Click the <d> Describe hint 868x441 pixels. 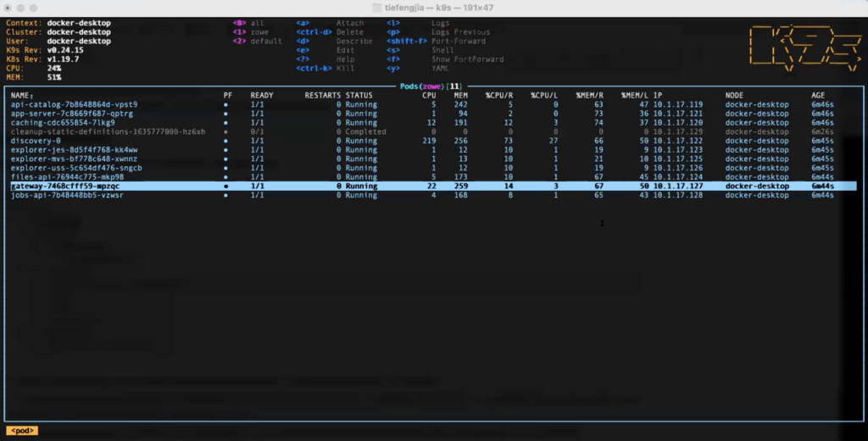334,41
